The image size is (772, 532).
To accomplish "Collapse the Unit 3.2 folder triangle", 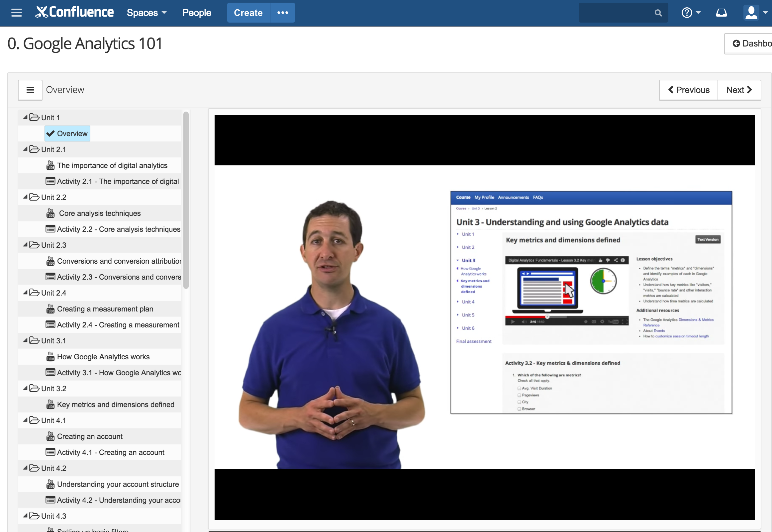I will coord(25,388).
